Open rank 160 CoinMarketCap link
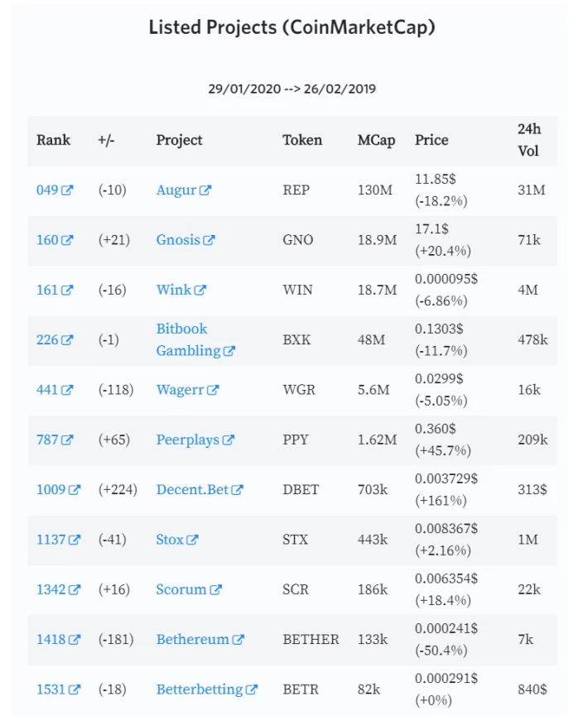588x716 pixels. (x=55, y=240)
